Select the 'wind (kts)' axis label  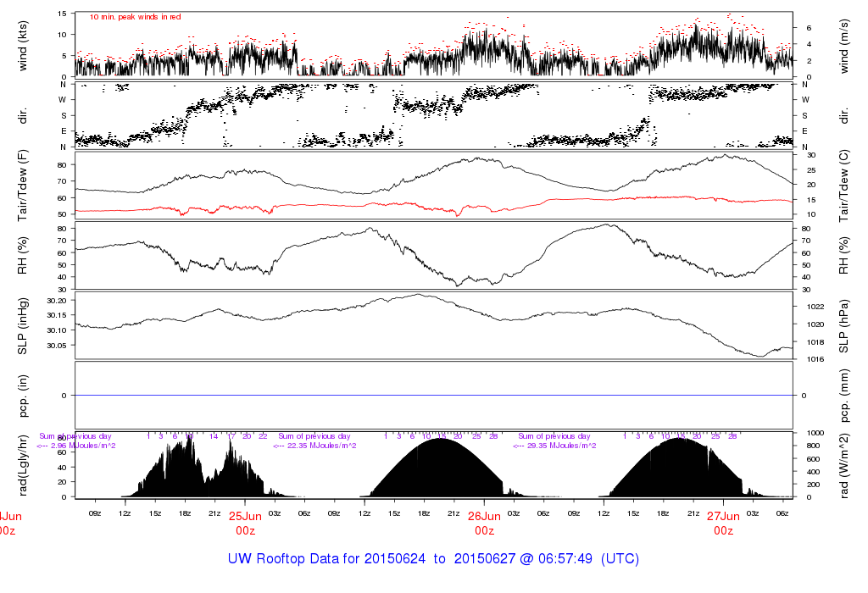[x=23, y=46]
